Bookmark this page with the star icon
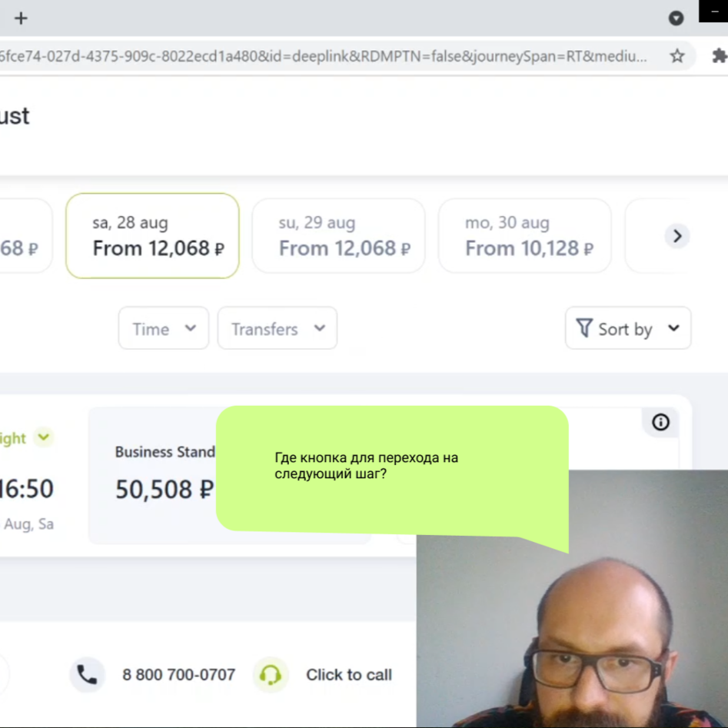The width and height of the screenshot is (728, 728). [x=677, y=56]
